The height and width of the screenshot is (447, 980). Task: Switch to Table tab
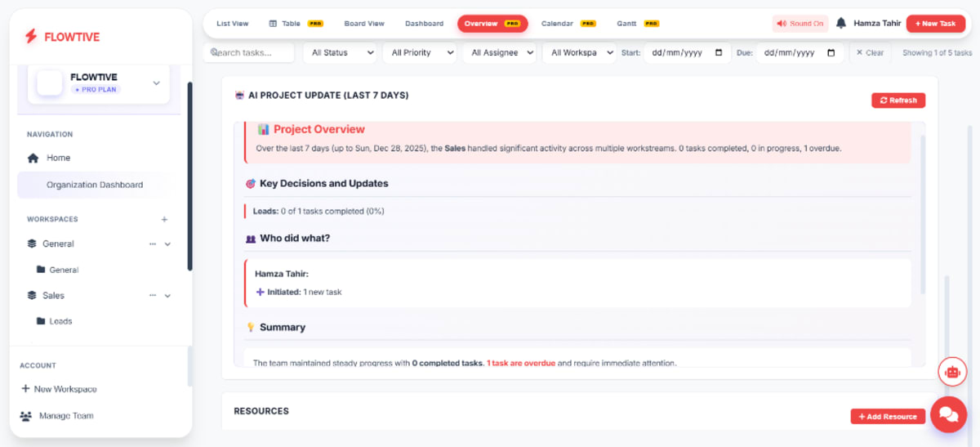296,24
